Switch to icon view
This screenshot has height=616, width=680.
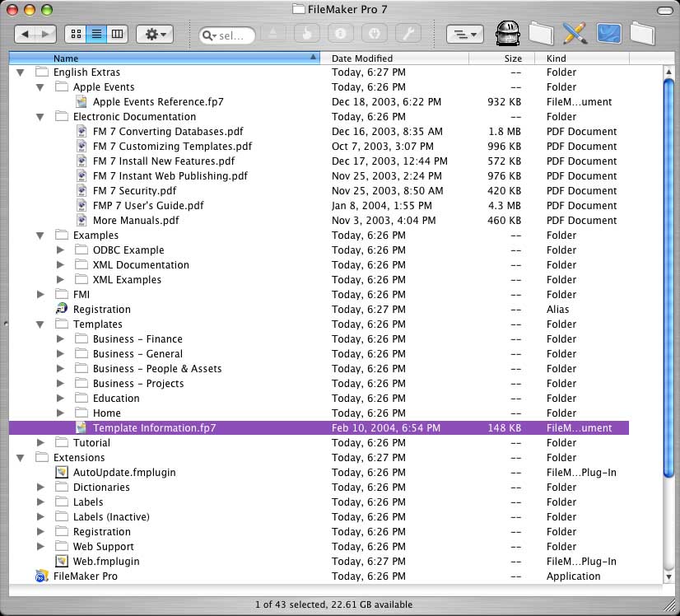pos(76,34)
